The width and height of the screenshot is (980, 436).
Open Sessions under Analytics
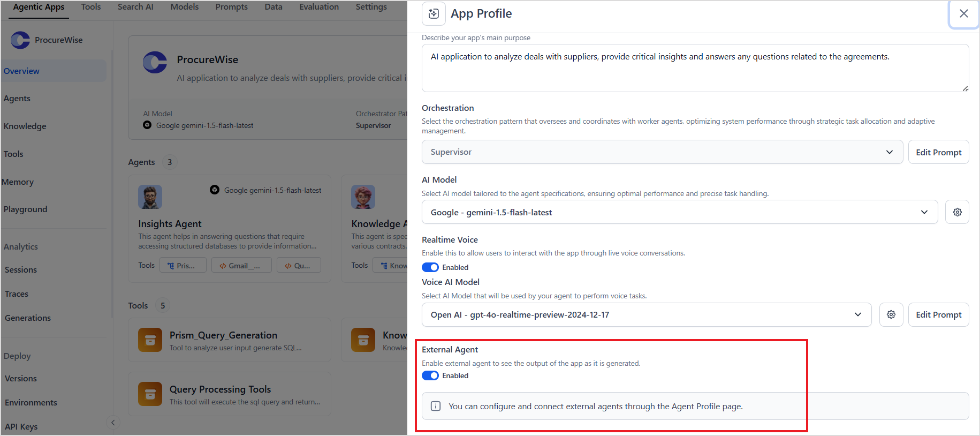[21, 270]
